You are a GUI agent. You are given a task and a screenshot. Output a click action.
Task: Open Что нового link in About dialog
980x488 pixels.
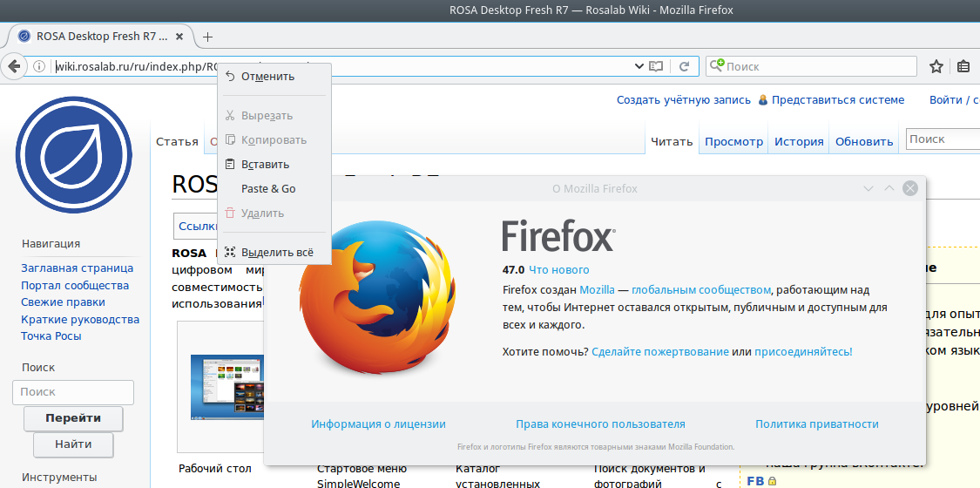tap(558, 270)
